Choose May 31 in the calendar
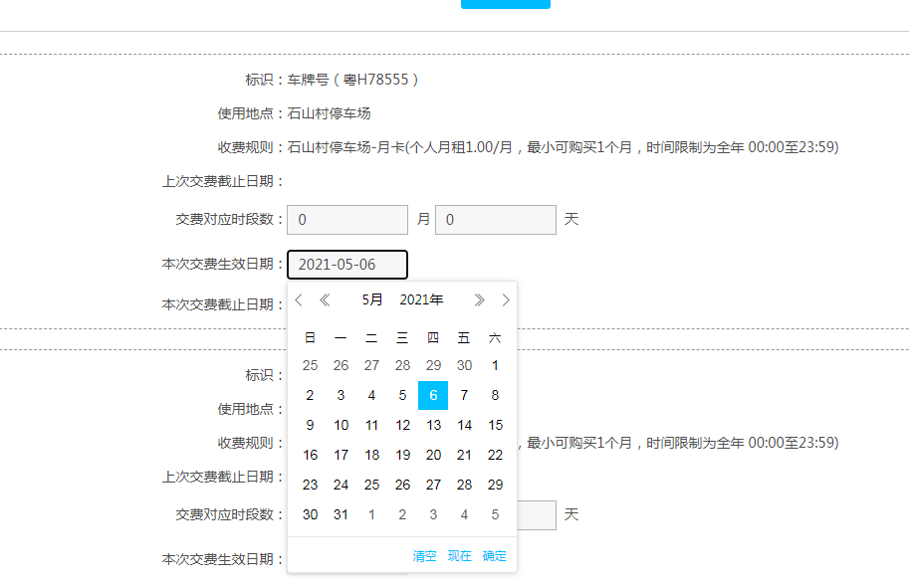The image size is (909, 588). click(x=341, y=514)
